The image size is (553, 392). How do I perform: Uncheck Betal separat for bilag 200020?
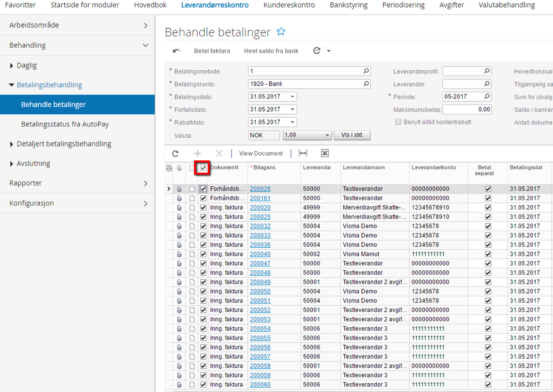pos(488,208)
